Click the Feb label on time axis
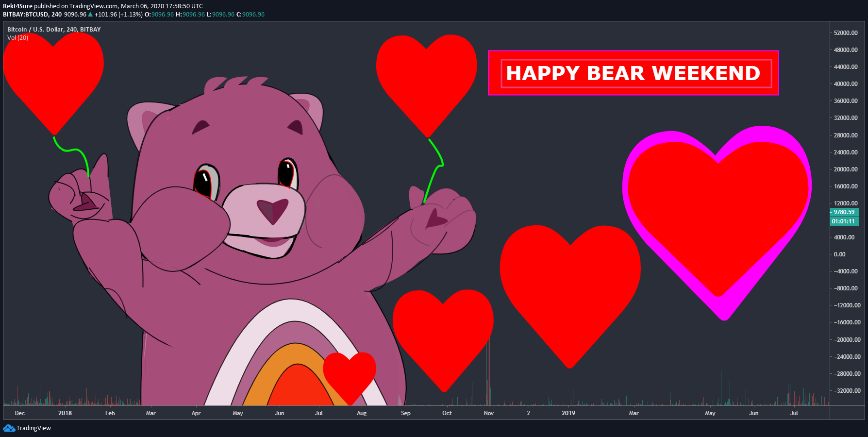Screen dimensions: 868x437 tap(110, 413)
